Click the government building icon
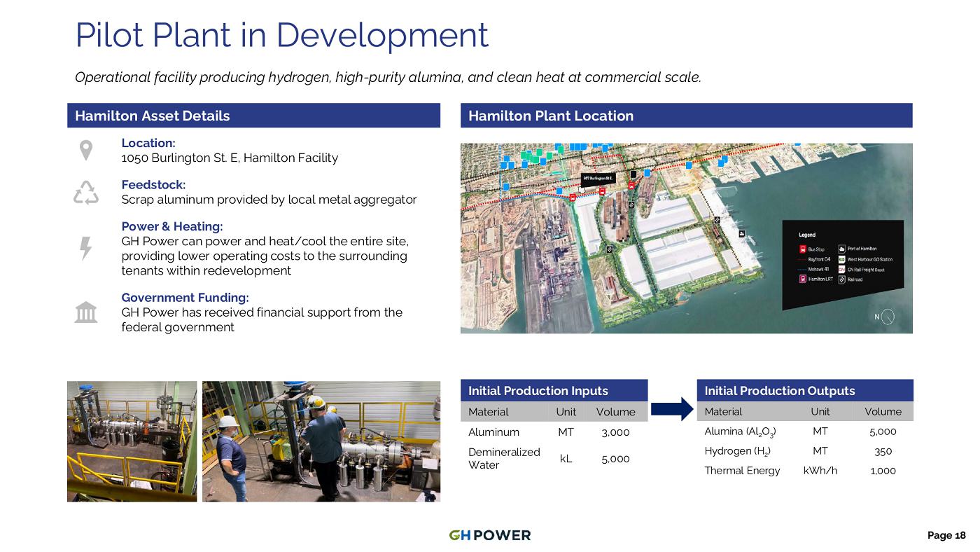Image resolution: width=980 pixels, height=552 pixels. click(85, 311)
